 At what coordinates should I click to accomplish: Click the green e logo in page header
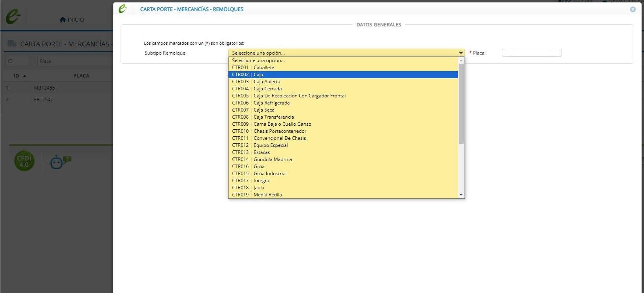[13, 17]
